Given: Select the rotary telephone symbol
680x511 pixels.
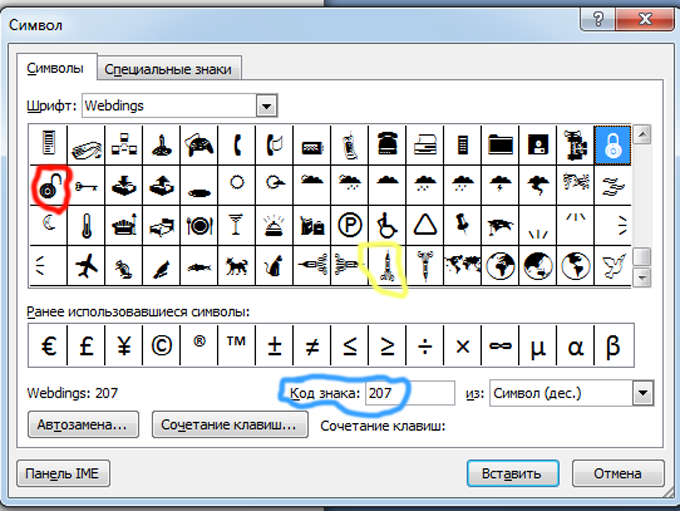Looking at the screenshot, I should click(387, 145).
